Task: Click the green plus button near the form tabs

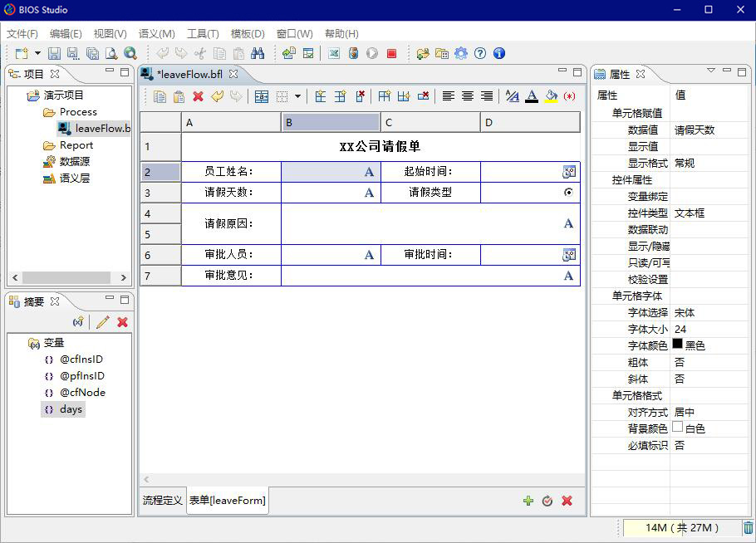Action: coord(528,501)
